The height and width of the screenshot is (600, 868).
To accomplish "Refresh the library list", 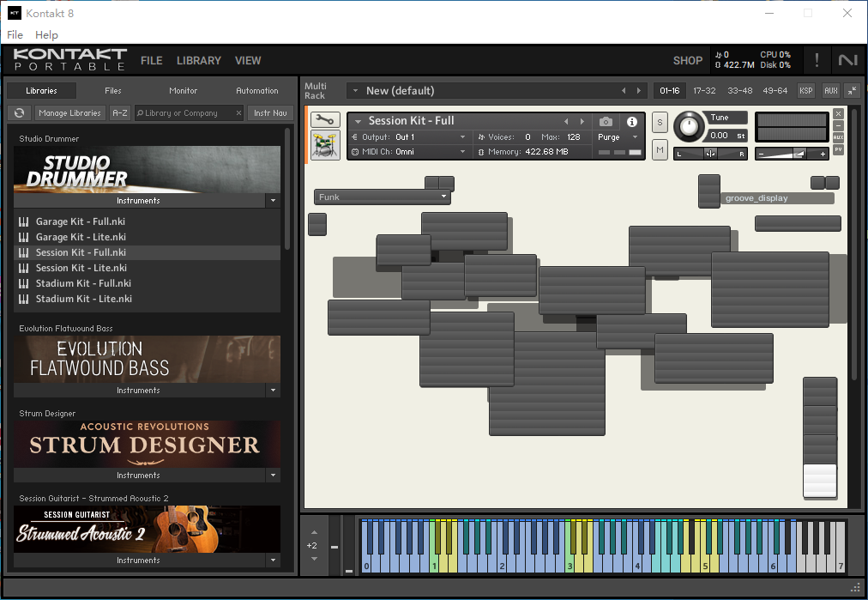I will 20,112.
